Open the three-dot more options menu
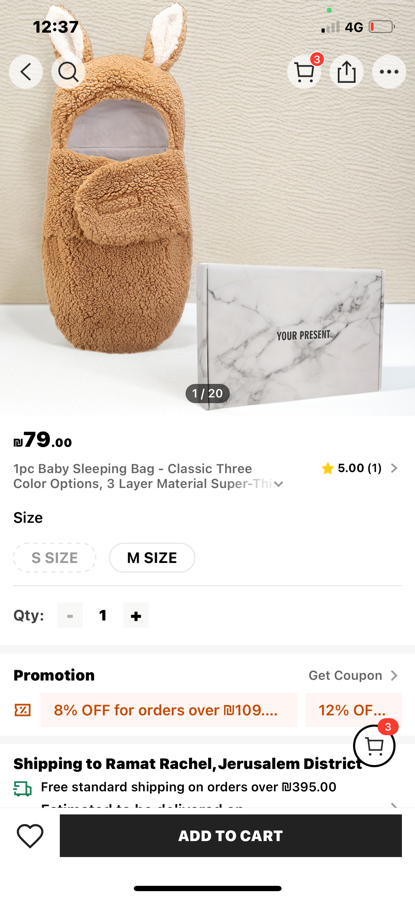This screenshot has height=900, width=415. pos(389,72)
